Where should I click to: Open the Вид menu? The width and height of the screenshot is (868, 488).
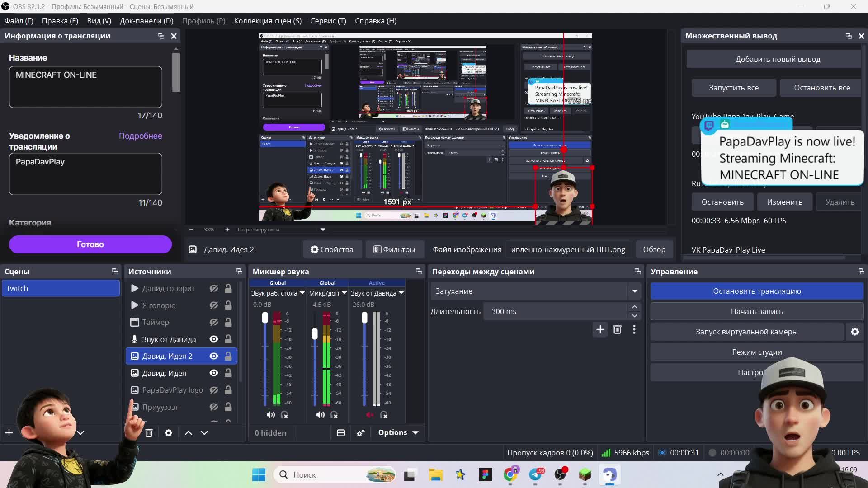99,21
